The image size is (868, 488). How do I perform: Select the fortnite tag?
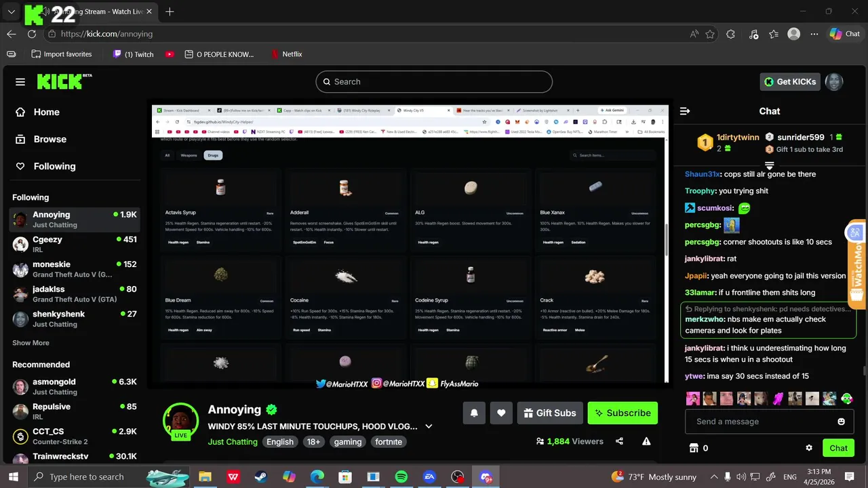coord(389,442)
